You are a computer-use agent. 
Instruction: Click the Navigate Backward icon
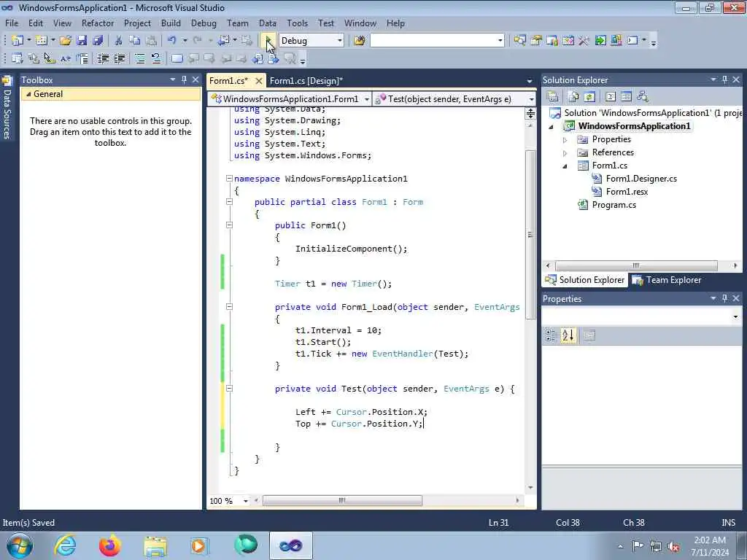coord(223,41)
